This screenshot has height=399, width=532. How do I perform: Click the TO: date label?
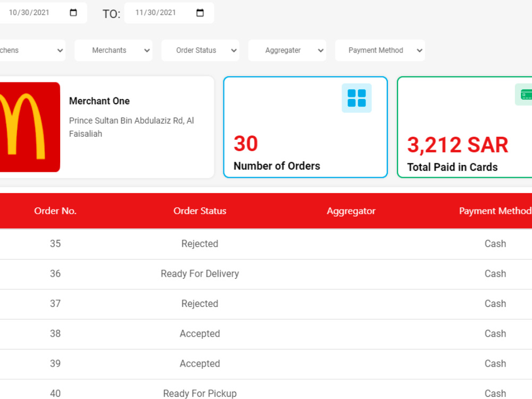click(x=111, y=14)
